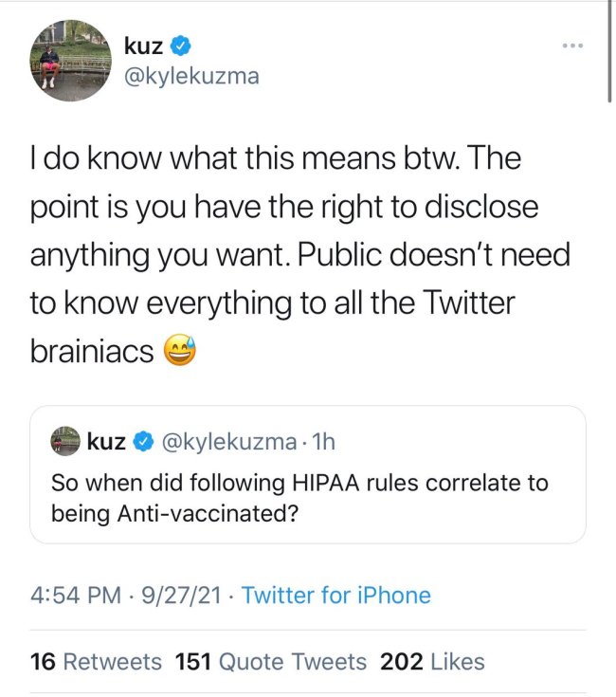Screen dimensions: 616x697
Task: Open the quoted tweet about HIPAA rules
Action: 299,496
